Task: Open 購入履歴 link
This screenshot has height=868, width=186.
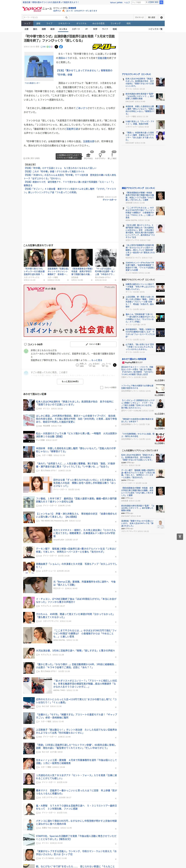Action: 152,17
